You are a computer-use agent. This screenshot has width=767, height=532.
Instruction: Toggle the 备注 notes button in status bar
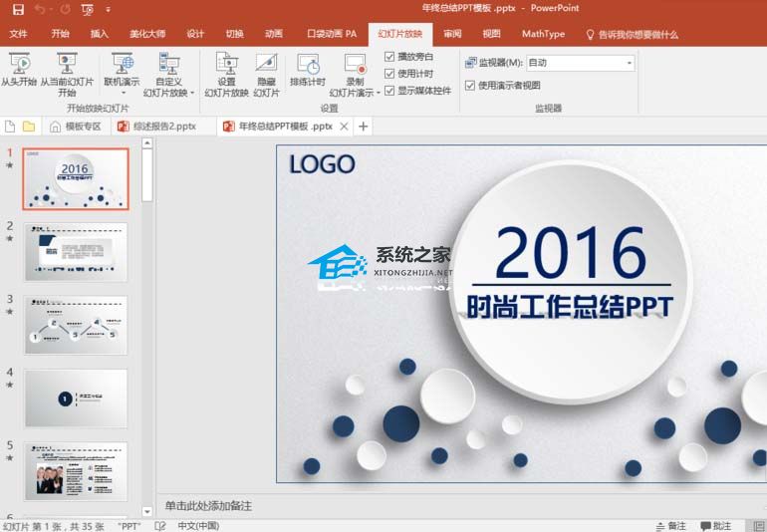point(670,526)
